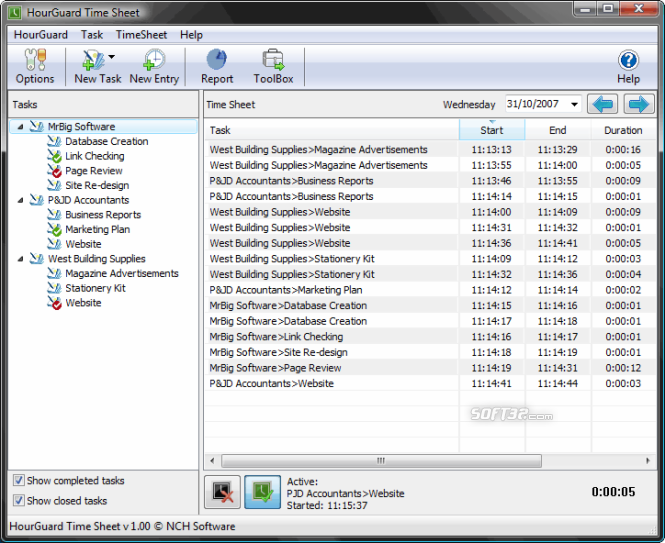
Task: Click the scrollbar left arrow
Action: [x=212, y=460]
